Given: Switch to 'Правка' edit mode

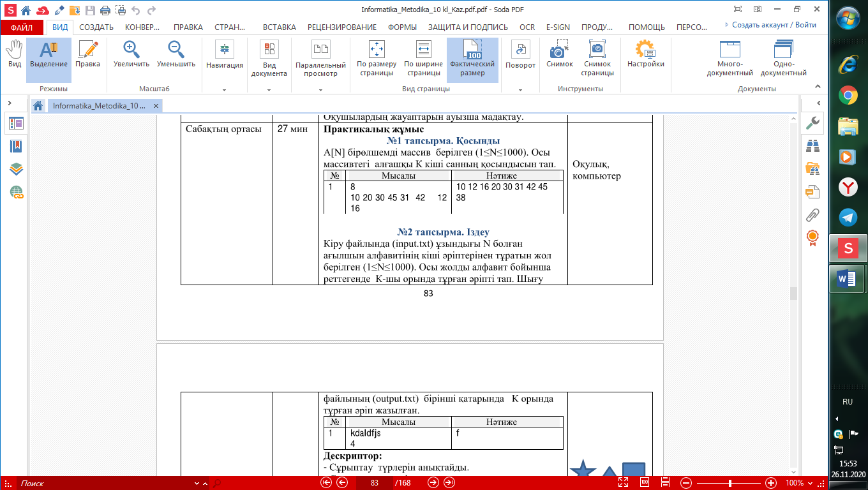Looking at the screenshot, I should (x=87, y=54).
